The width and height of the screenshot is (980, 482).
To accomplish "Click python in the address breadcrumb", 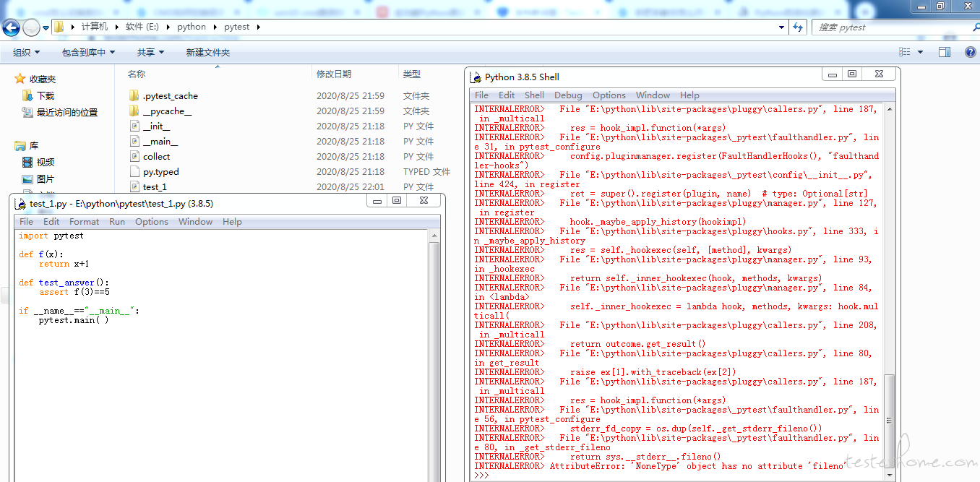I will (192, 27).
